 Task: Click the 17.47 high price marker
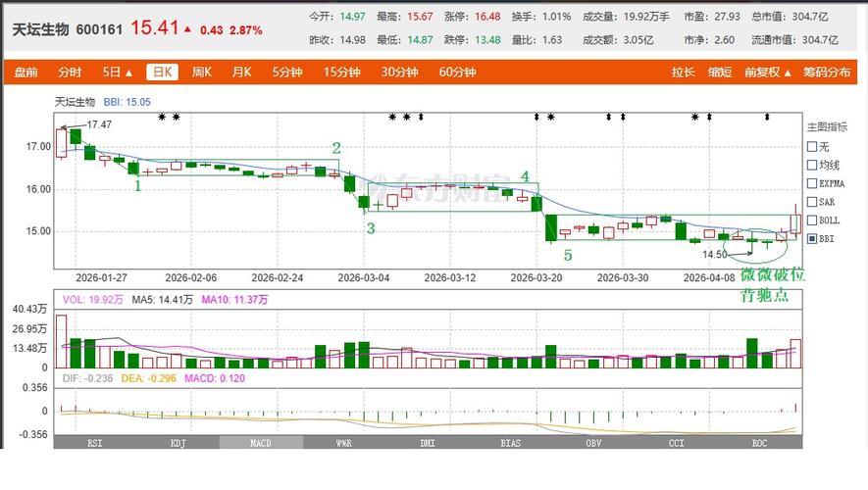99,125
